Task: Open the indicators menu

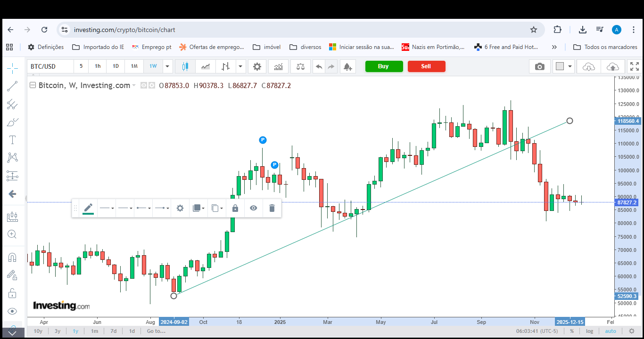Action: (279, 66)
